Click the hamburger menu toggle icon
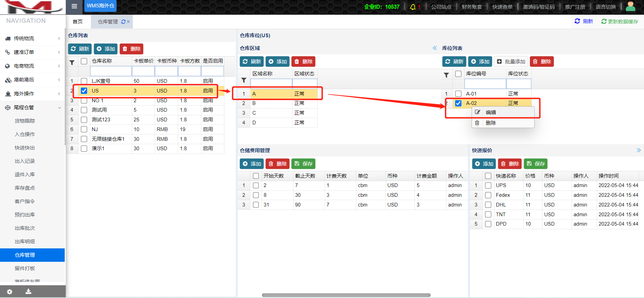The image size is (644, 298). coord(74,6)
